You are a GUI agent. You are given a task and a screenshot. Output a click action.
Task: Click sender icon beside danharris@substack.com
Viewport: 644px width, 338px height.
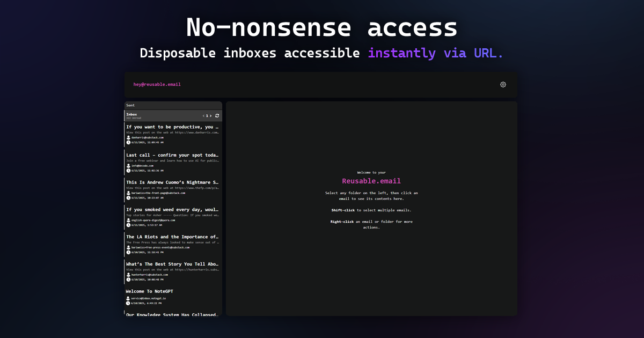pyautogui.click(x=128, y=137)
